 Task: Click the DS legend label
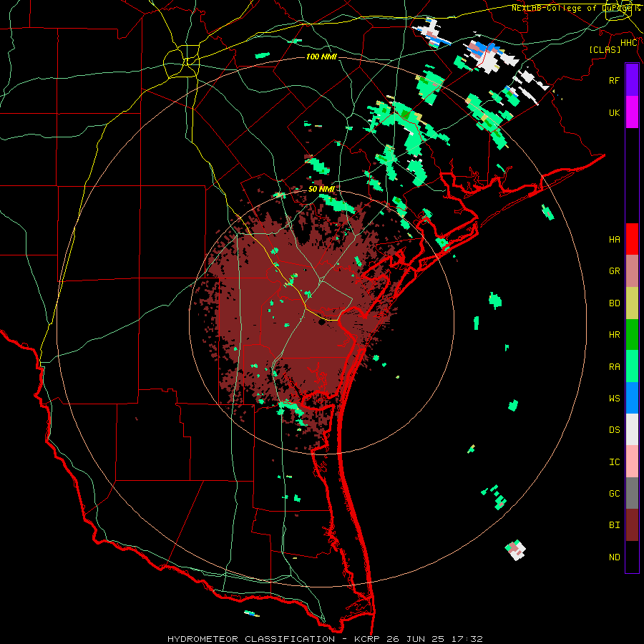(x=615, y=430)
